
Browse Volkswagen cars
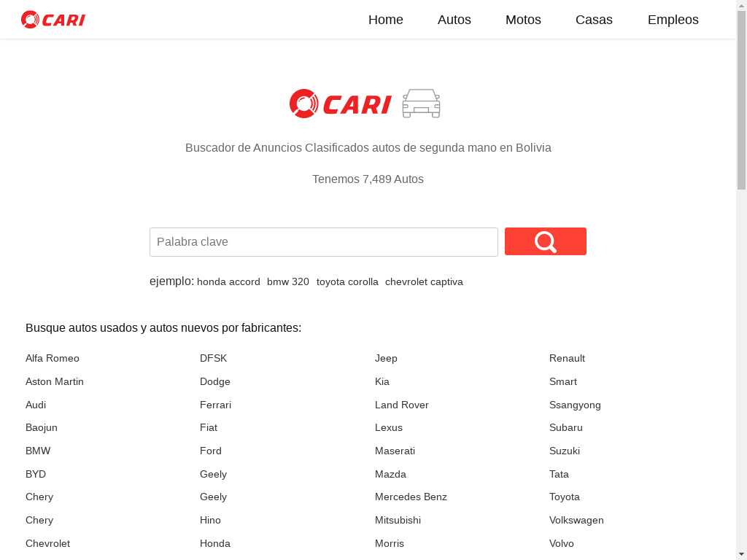[576, 520]
